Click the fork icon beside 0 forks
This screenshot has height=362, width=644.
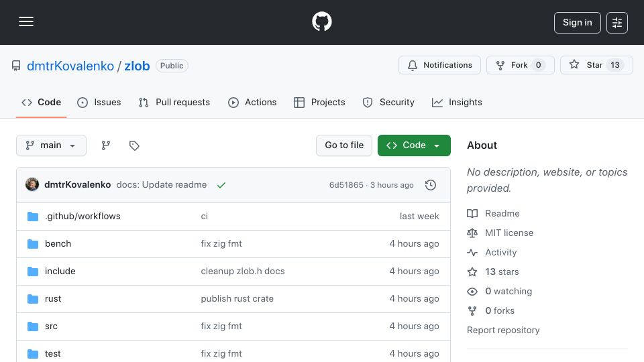(472, 310)
